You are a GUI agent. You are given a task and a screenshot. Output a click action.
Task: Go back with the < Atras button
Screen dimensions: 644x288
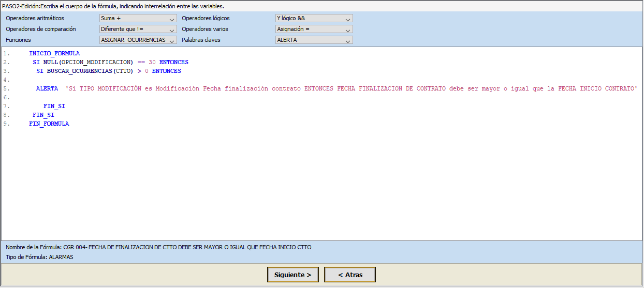349,275
